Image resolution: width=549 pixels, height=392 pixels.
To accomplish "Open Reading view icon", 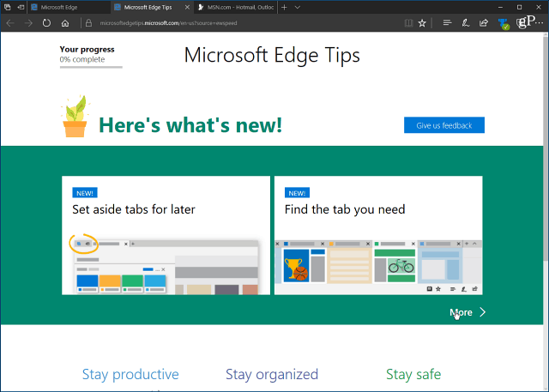I will pos(408,23).
